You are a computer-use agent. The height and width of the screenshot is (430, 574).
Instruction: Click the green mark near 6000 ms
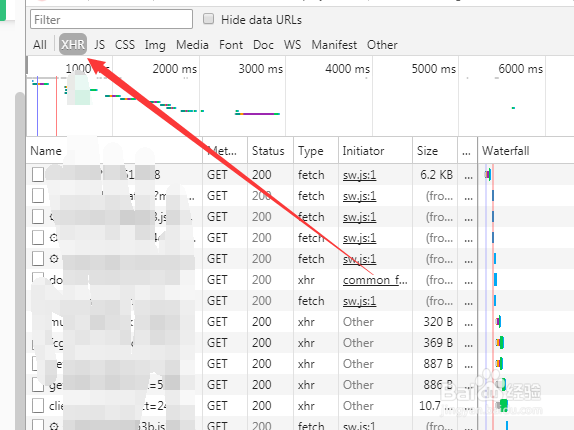point(513,108)
